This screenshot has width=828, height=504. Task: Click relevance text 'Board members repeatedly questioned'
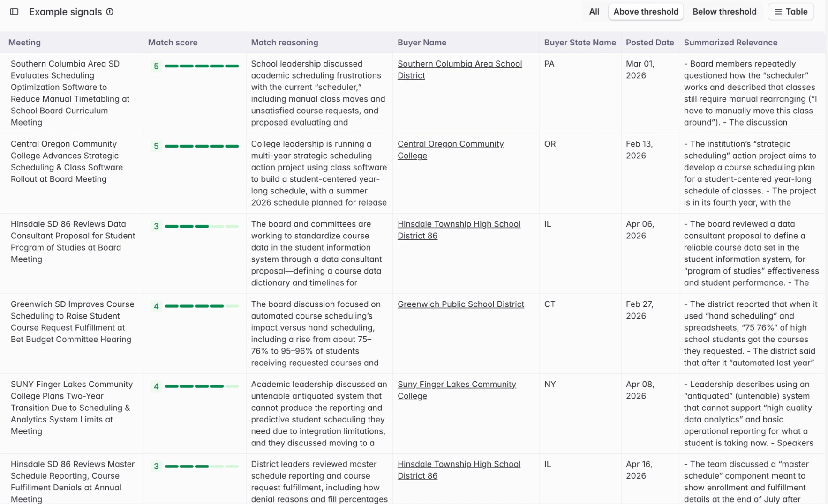click(x=751, y=93)
